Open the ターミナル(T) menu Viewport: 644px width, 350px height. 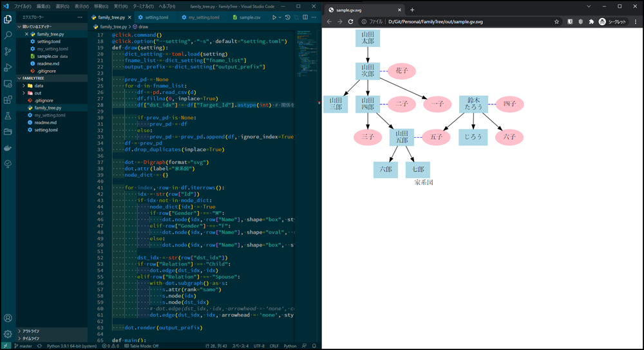tap(143, 6)
